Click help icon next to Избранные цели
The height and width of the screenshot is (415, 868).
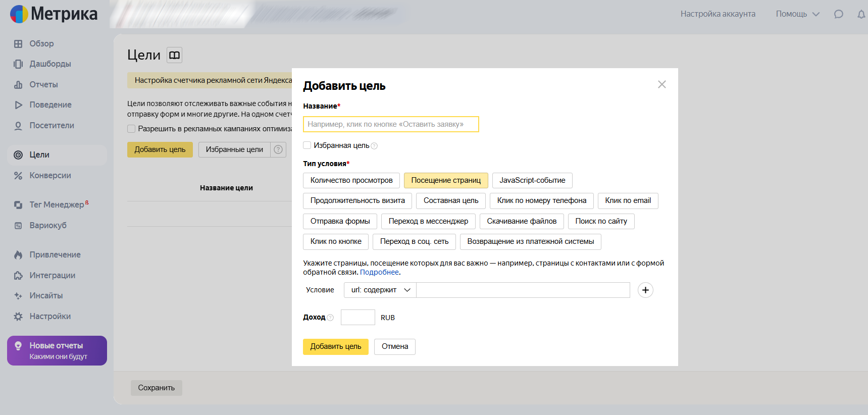(x=278, y=149)
